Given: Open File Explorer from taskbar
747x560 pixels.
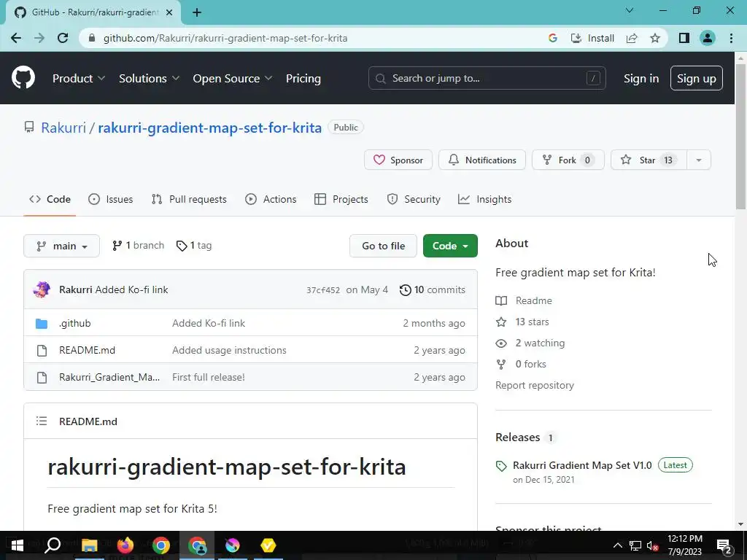Looking at the screenshot, I should coord(89,545).
